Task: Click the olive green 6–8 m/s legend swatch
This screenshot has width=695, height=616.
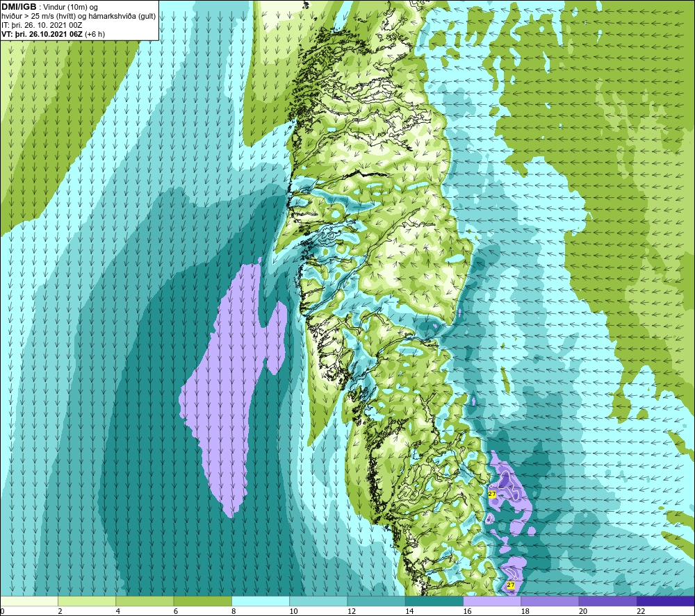Action: pyautogui.click(x=202, y=601)
